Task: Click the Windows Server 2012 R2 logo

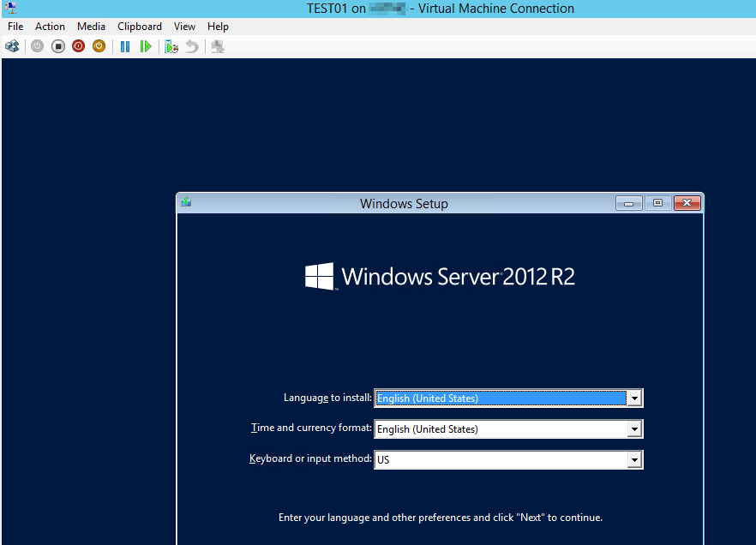Action: point(440,277)
